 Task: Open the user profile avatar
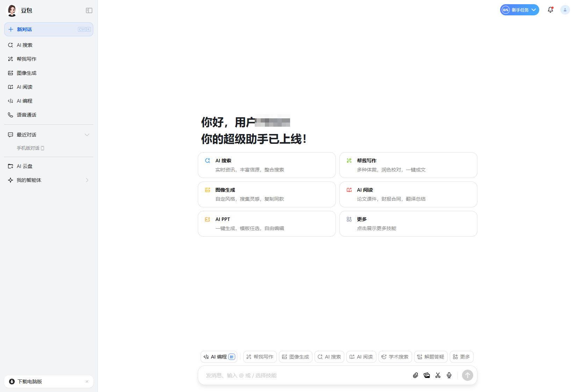click(565, 10)
